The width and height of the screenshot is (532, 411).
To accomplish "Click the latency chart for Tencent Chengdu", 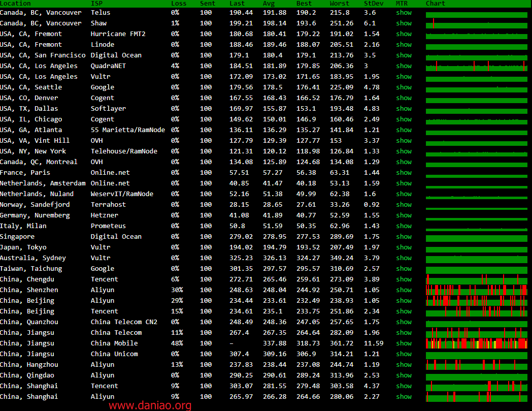I will click(477, 279).
